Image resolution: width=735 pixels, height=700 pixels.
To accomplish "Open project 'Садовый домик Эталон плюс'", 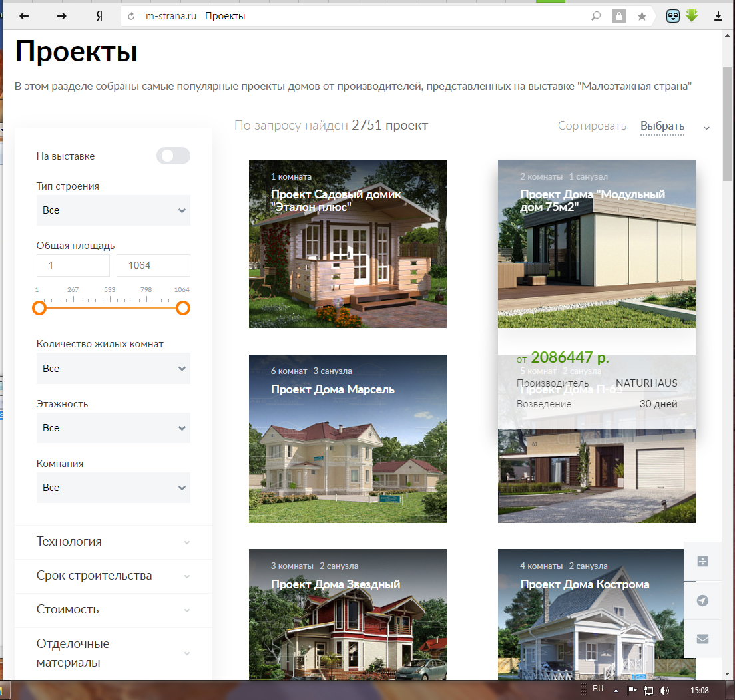I will pyautogui.click(x=348, y=244).
